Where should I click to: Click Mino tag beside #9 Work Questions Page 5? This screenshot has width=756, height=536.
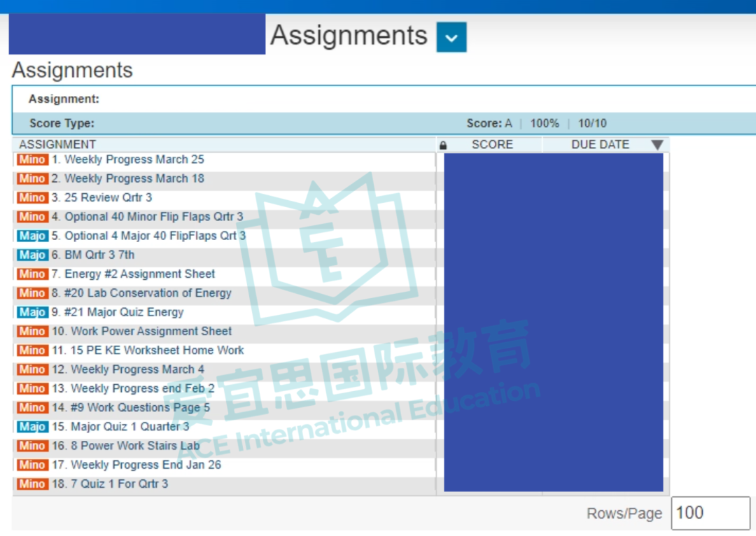[32, 408]
